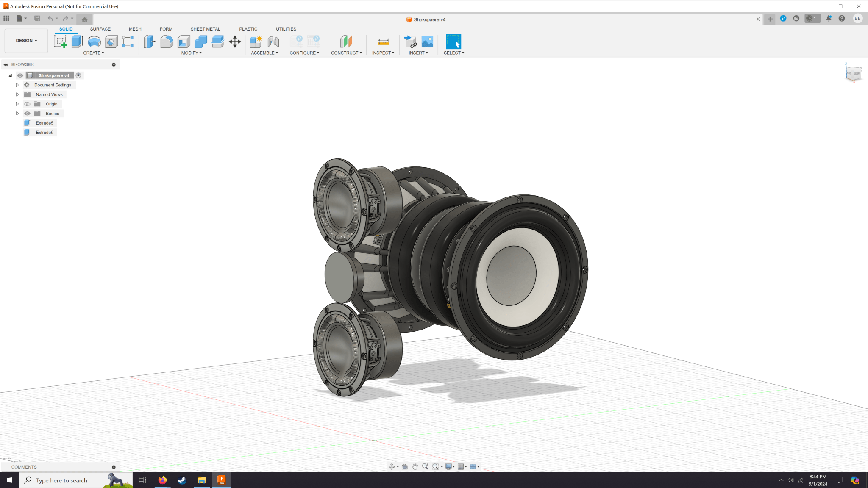This screenshot has width=868, height=488.
Task: Click the ViewCube in the corner
Action: 854,73
